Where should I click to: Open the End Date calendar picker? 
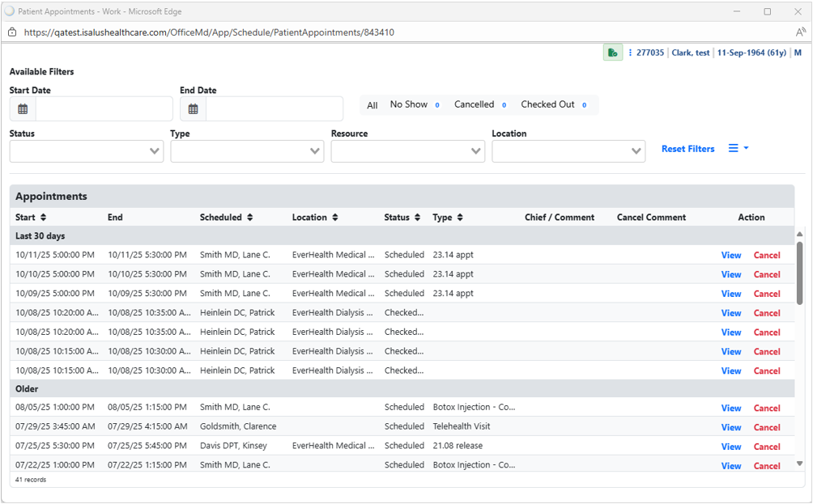tap(193, 109)
